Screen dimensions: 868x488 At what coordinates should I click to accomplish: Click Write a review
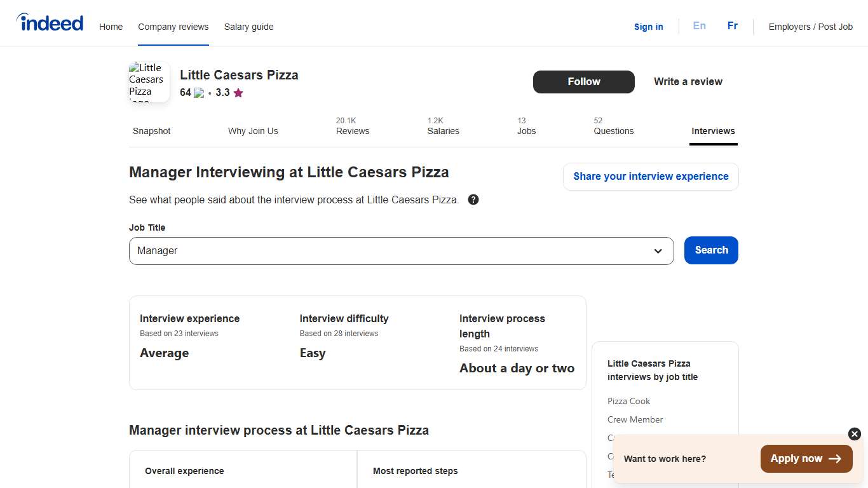point(688,81)
